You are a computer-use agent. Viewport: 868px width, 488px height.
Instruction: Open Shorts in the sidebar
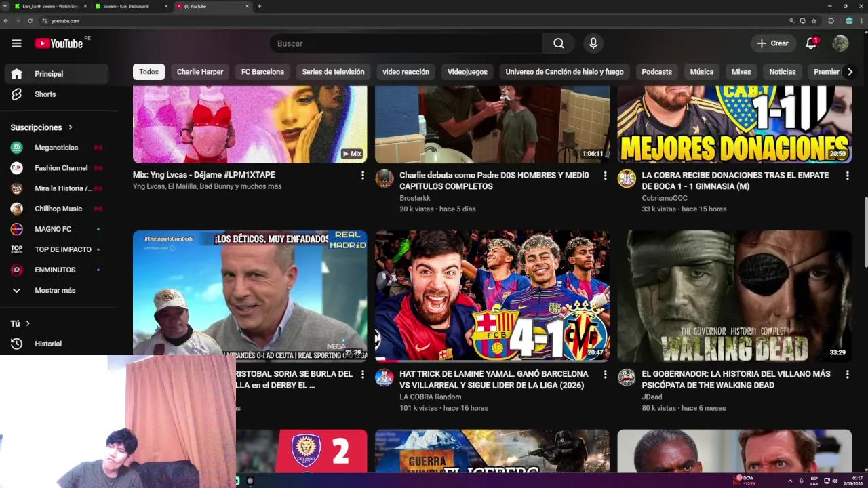[x=56, y=94]
